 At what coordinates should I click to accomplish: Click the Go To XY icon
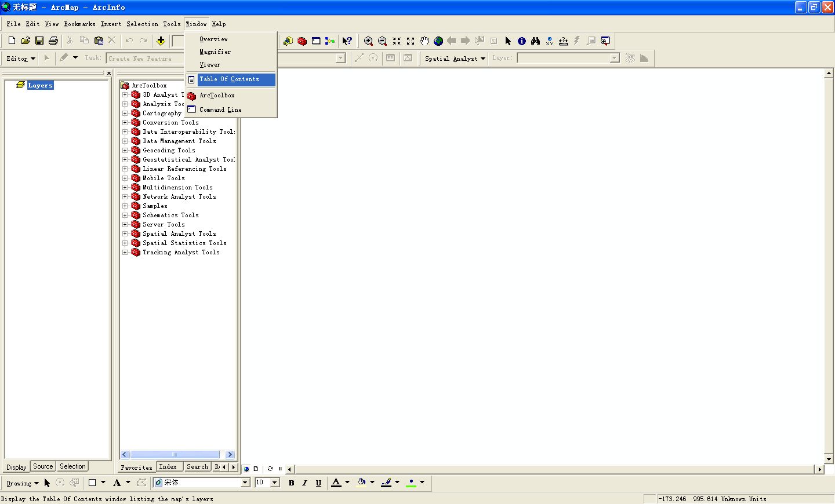[x=550, y=41]
